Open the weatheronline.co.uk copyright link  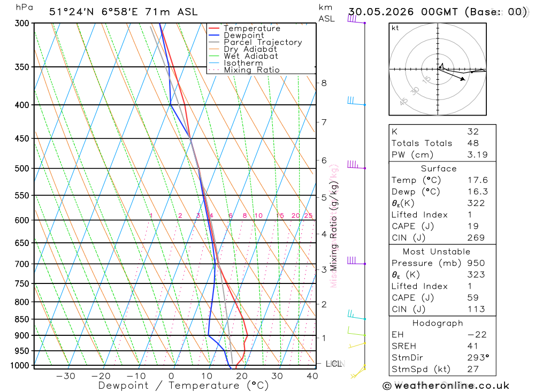pos(446,386)
